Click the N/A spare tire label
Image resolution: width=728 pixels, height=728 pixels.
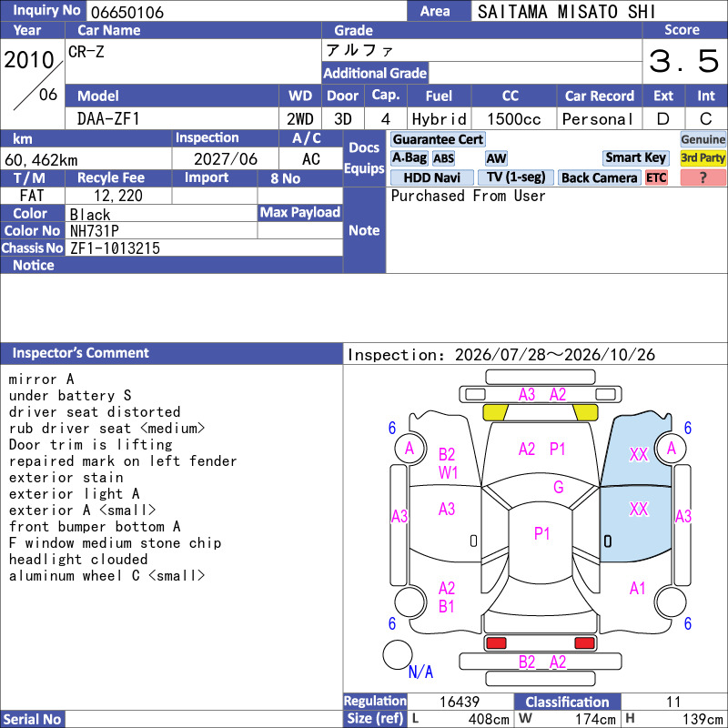point(420,672)
